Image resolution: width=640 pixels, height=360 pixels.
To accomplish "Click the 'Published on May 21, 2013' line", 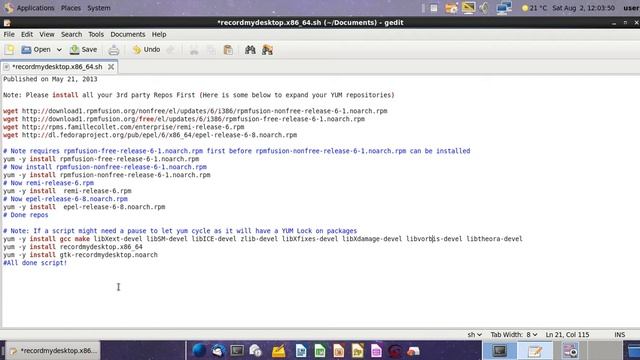I will tap(50, 79).
